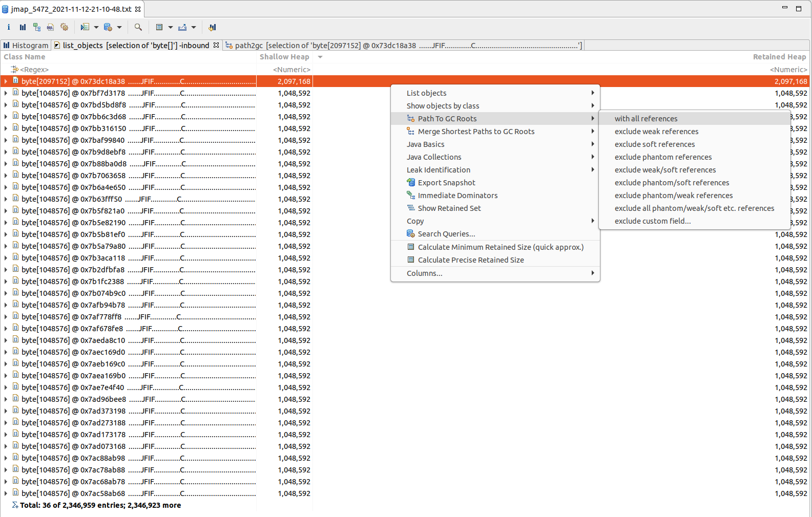This screenshot has height=517, width=812.
Task: Choose 'exclude custom field...' option
Action: [694, 221]
